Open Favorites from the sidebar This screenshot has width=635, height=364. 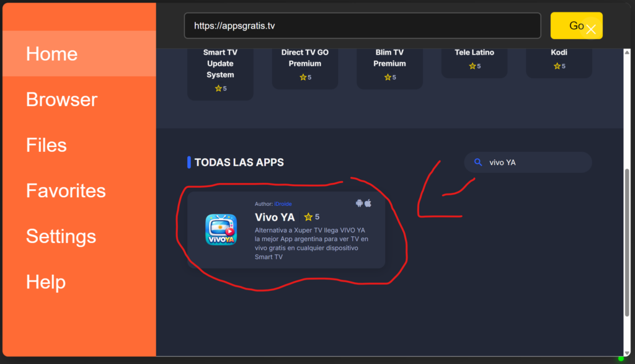point(66,191)
